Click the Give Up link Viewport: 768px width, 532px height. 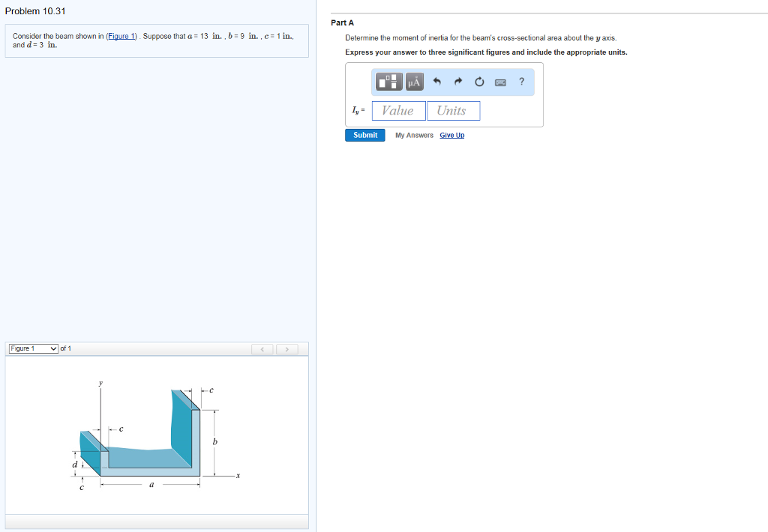coord(451,135)
